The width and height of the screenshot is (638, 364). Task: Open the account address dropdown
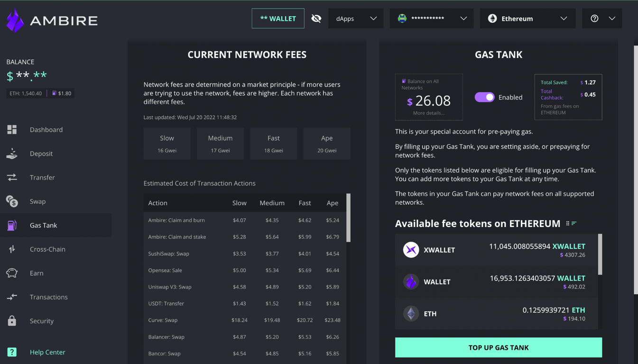pyautogui.click(x=431, y=18)
